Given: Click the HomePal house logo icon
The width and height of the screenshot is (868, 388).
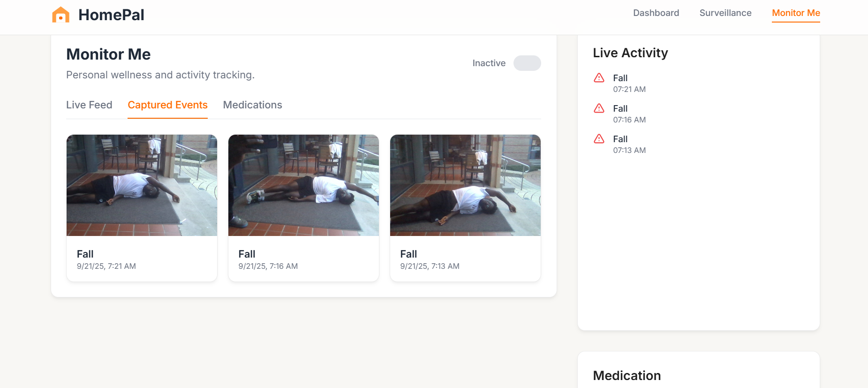Looking at the screenshot, I should (x=60, y=15).
